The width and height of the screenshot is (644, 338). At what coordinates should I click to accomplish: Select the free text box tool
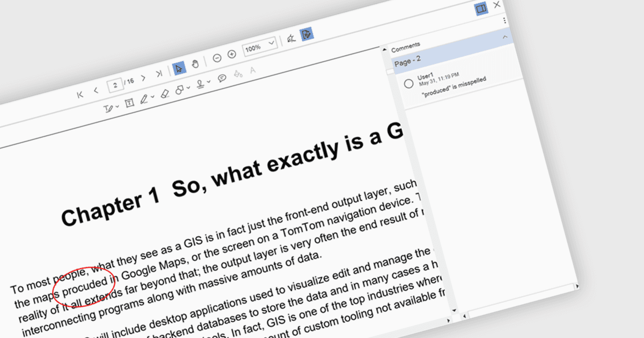129,103
